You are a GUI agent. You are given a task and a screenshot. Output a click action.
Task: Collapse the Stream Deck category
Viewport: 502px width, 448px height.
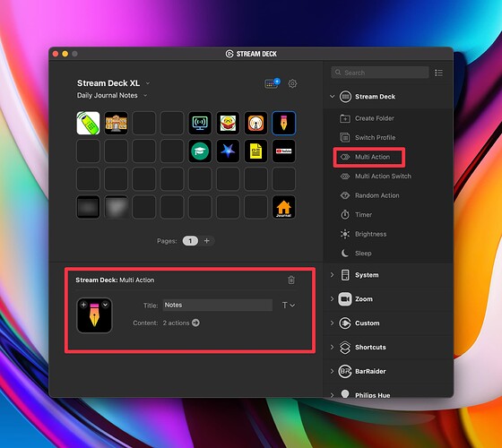point(332,97)
